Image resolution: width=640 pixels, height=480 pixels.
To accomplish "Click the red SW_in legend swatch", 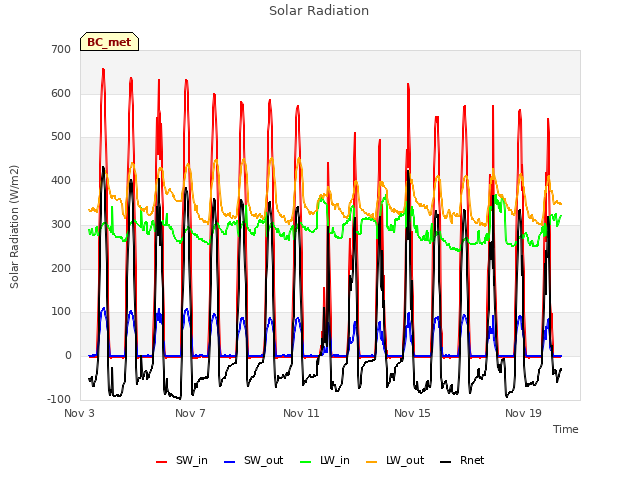I will (162, 462).
